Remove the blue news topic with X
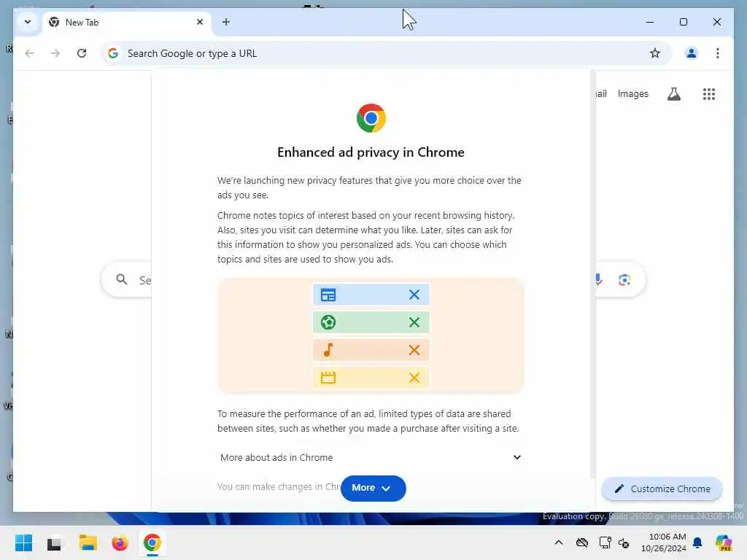This screenshot has height=560, width=747. [414, 295]
